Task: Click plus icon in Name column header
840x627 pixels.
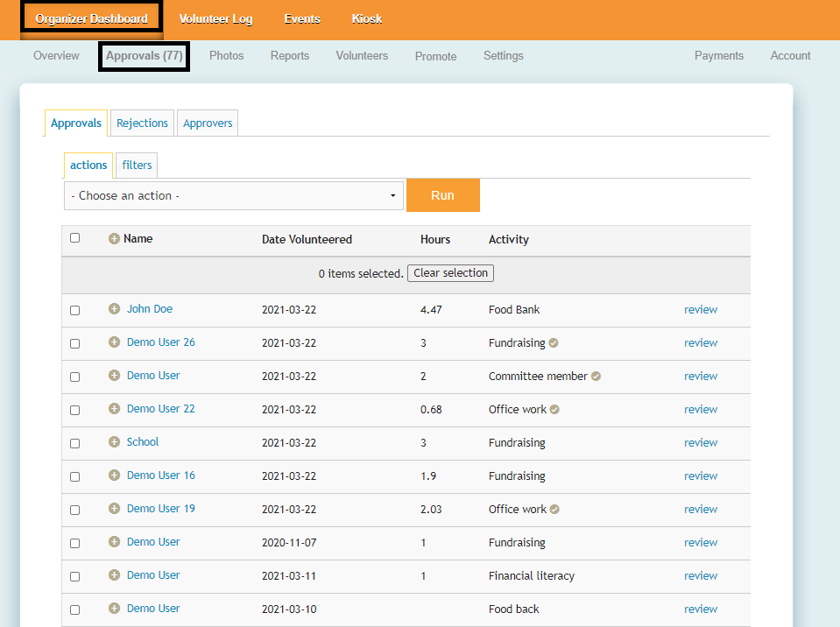Action: pyautogui.click(x=114, y=239)
